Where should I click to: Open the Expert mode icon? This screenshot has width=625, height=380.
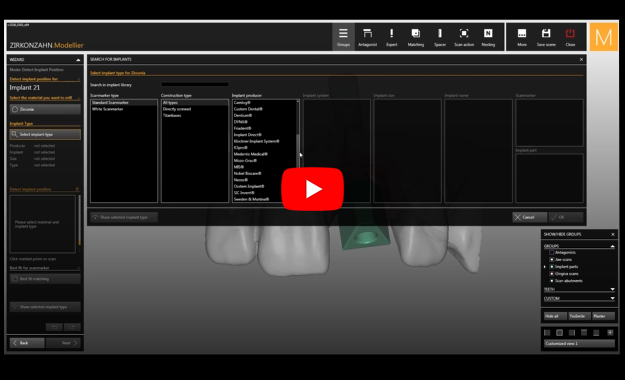pyautogui.click(x=391, y=37)
